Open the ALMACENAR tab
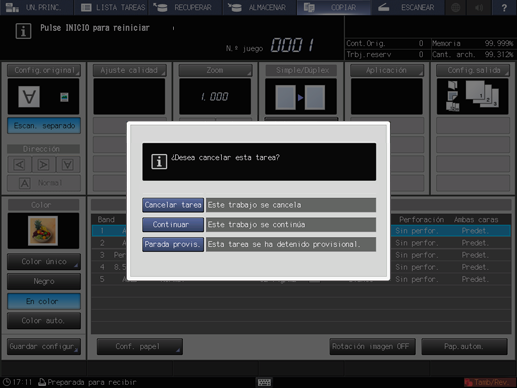 coord(259,7)
